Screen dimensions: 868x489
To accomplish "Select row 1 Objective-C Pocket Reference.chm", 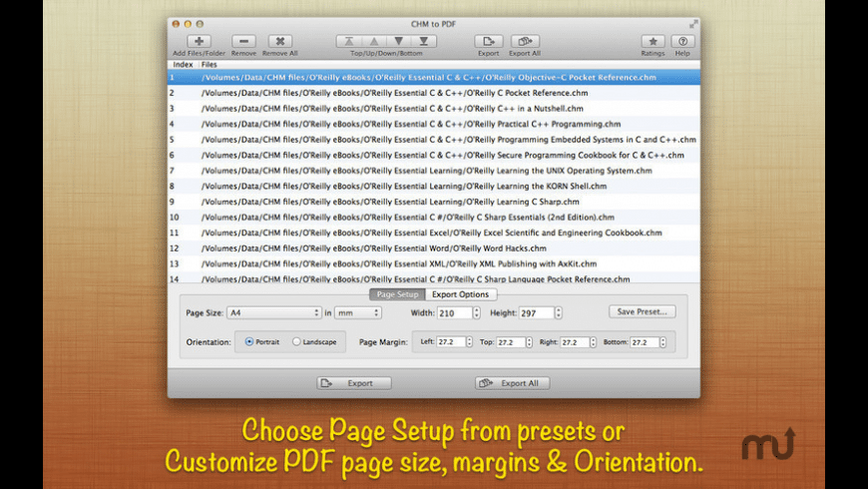I will click(x=433, y=78).
